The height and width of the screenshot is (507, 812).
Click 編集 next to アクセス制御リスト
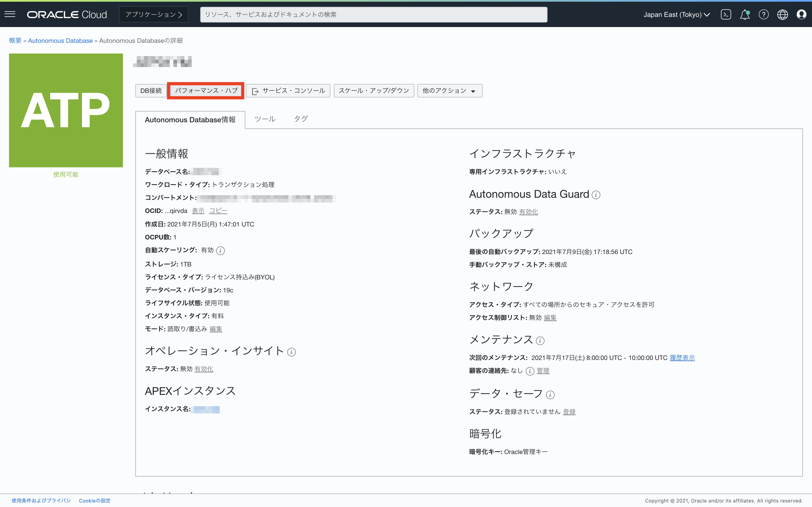[551, 317]
